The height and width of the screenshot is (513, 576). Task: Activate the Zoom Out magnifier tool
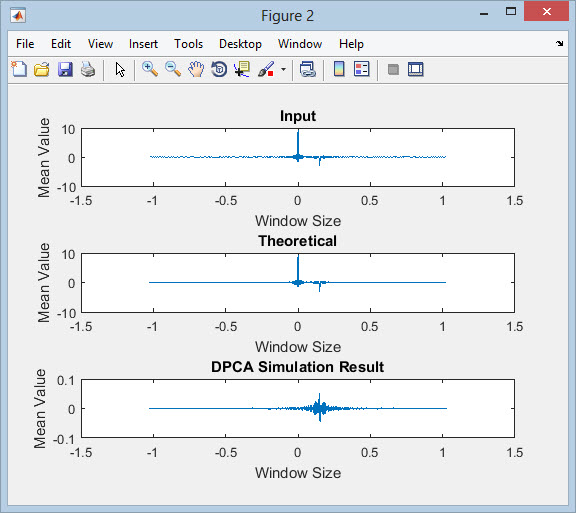pos(173,69)
